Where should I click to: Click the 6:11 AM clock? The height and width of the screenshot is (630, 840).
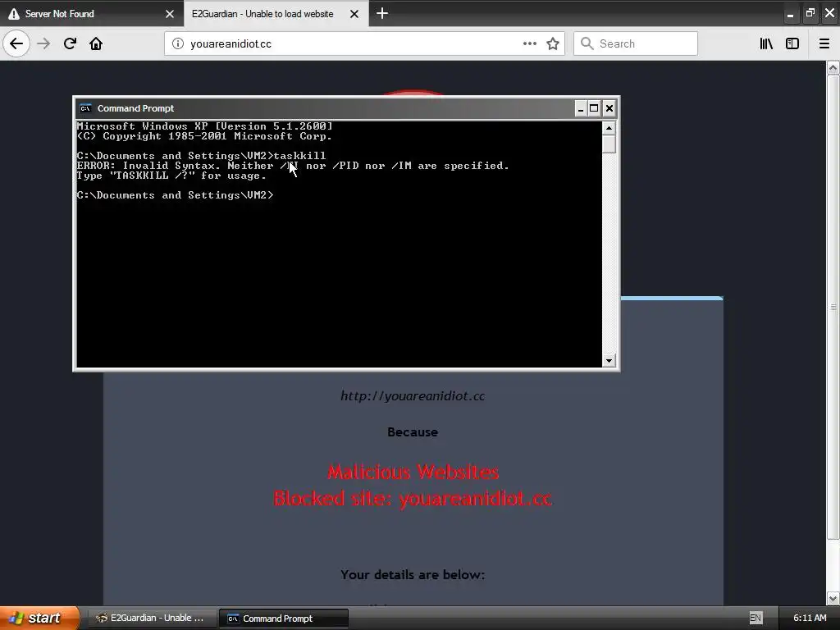[810, 618]
